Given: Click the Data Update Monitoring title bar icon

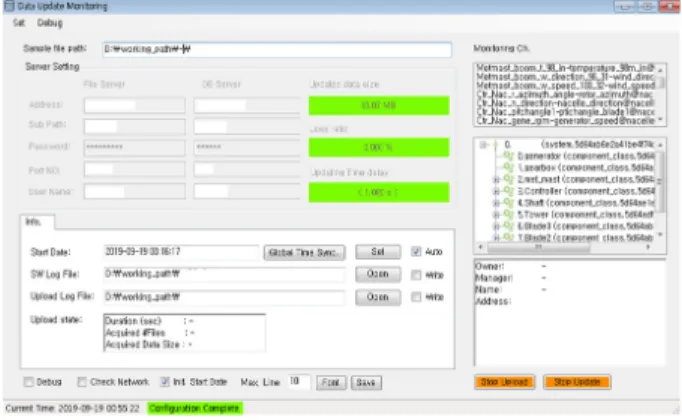Looking at the screenshot, I should [9, 6].
